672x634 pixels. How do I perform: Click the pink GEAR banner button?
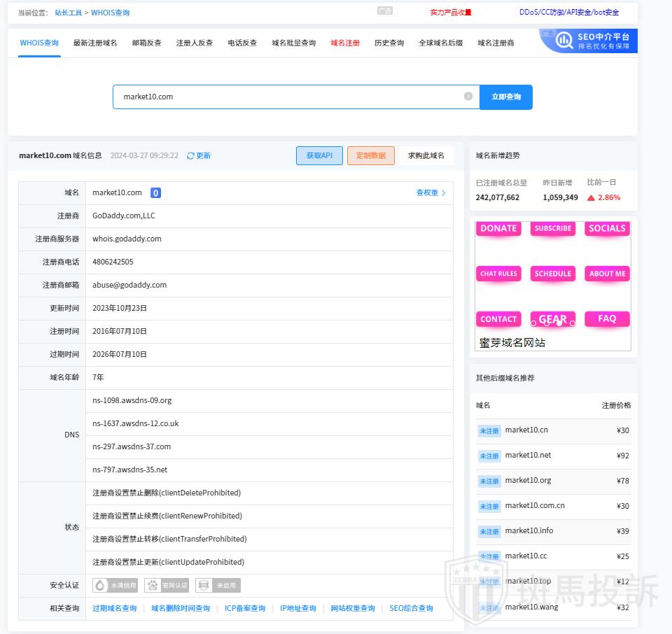pyautogui.click(x=552, y=319)
